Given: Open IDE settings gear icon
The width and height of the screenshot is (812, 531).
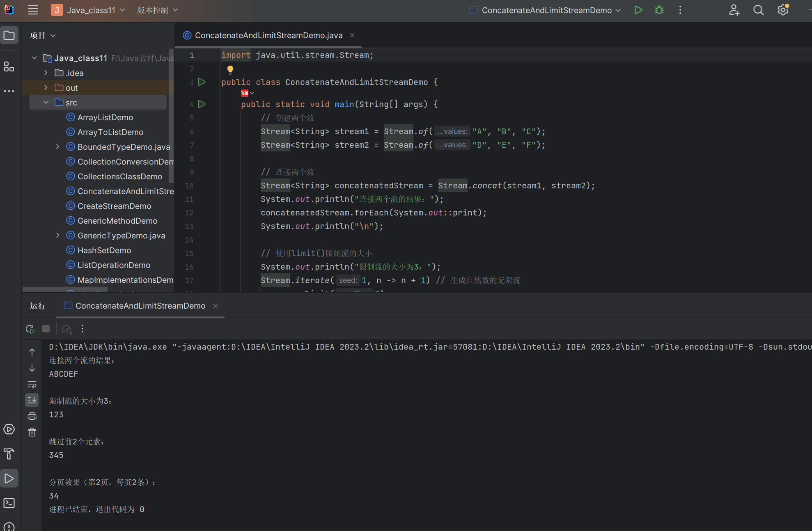Looking at the screenshot, I should pos(783,10).
